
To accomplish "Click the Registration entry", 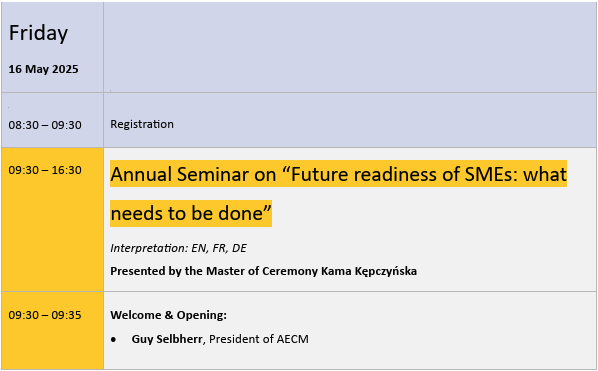I will pyautogui.click(x=142, y=124).
